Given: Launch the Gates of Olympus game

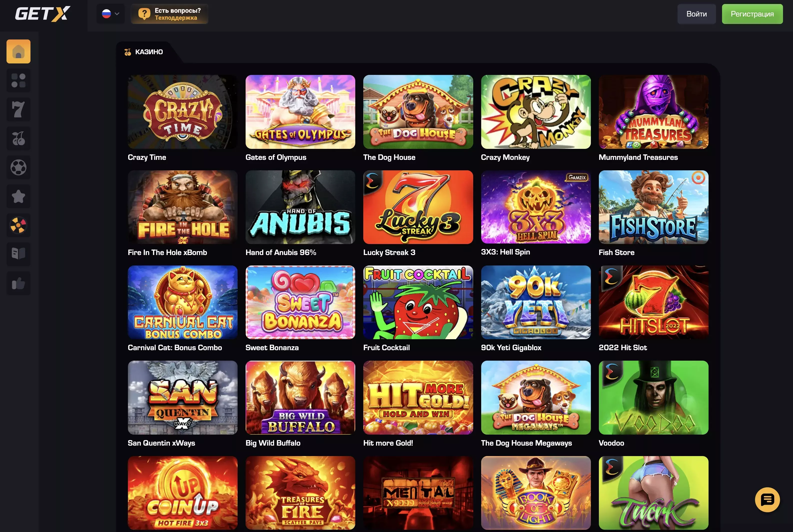Looking at the screenshot, I should 300,112.
